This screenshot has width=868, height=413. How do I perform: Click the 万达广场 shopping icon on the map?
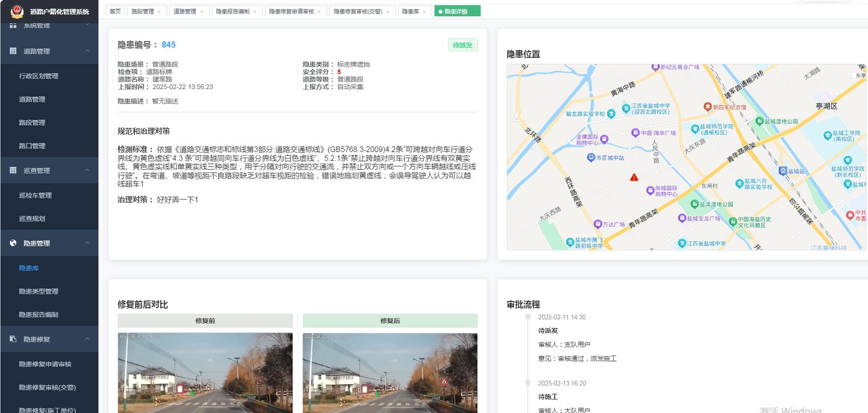(x=598, y=224)
